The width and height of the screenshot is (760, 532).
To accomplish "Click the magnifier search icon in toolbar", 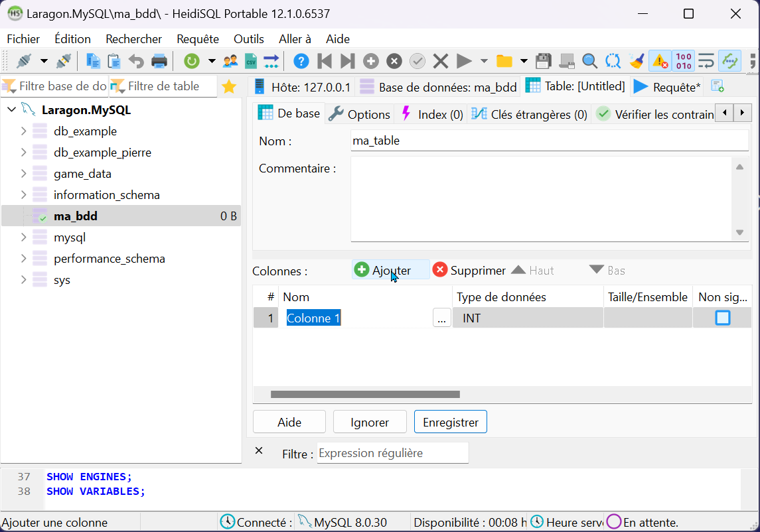I will (589, 62).
